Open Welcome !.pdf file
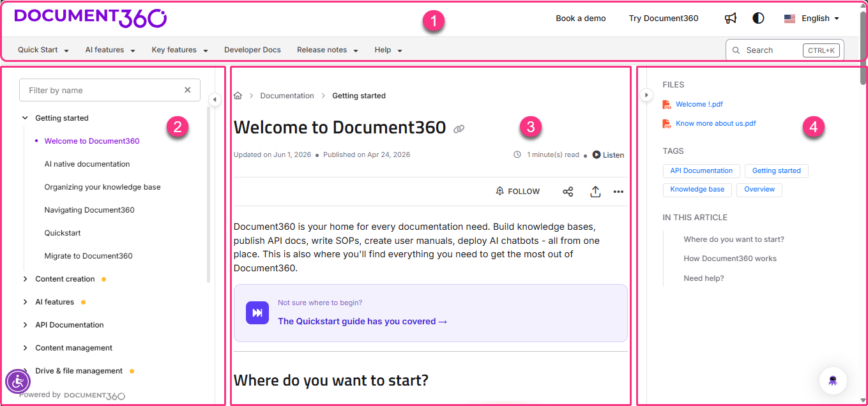Viewport: 868px width, 406px height. tap(699, 104)
